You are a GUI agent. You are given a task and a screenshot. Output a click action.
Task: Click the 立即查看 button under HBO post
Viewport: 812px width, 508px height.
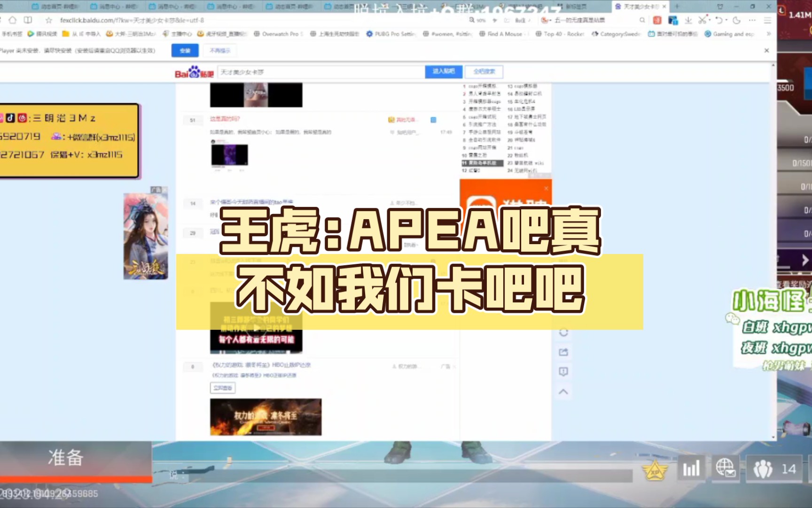tap(223, 388)
